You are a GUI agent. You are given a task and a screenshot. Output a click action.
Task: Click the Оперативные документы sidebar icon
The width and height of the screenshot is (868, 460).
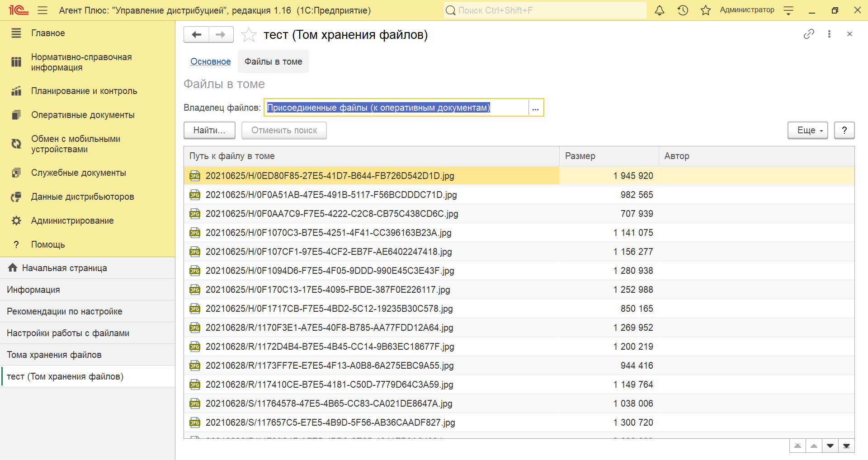16,115
